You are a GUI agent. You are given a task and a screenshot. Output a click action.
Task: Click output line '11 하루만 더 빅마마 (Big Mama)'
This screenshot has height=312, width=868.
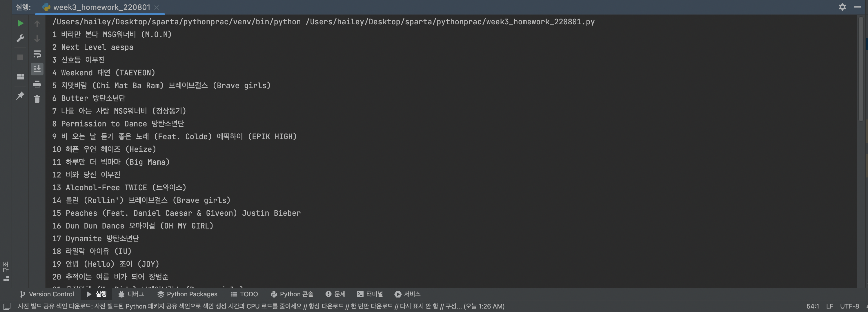click(x=110, y=162)
